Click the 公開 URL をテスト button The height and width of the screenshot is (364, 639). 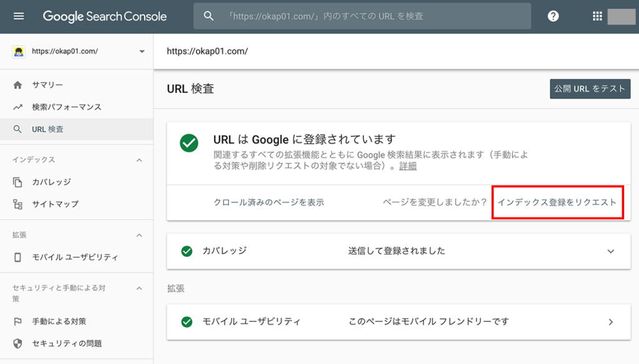point(590,89)
